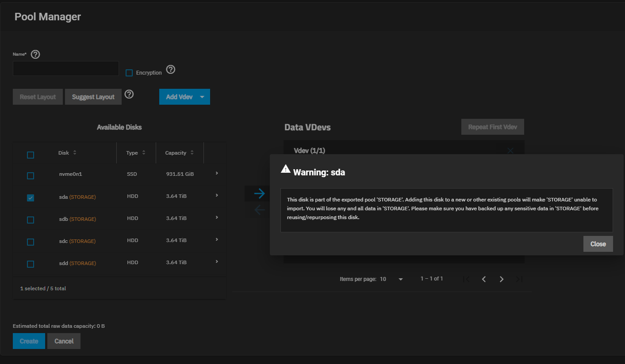The height and width of the screenshot is (364, 625).
Task: Click left arrow to remove disk from vdev
Action: pos(260,210)
